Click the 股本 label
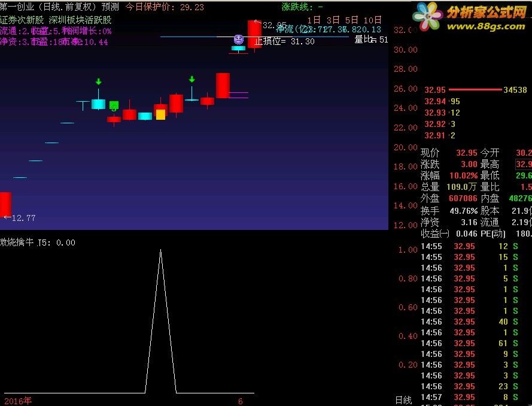Viewport: 532px width, 406px height. [490, 211]
